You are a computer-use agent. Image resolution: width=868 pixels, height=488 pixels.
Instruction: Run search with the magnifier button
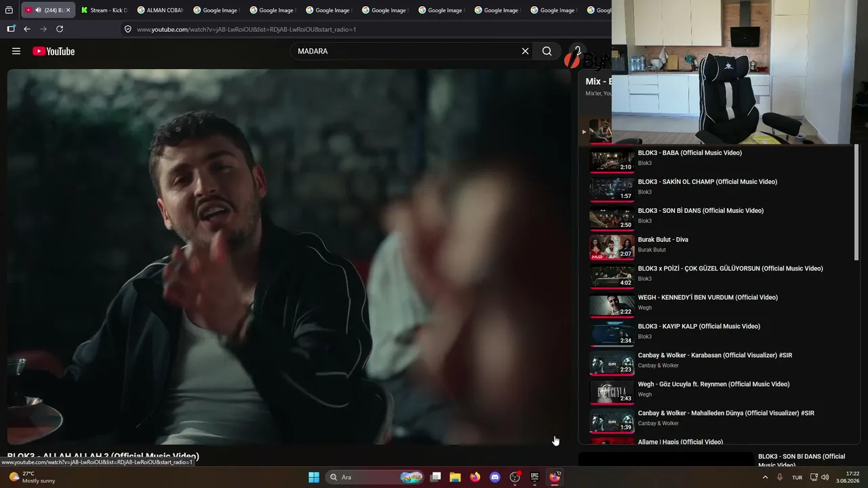click(547, 51)
